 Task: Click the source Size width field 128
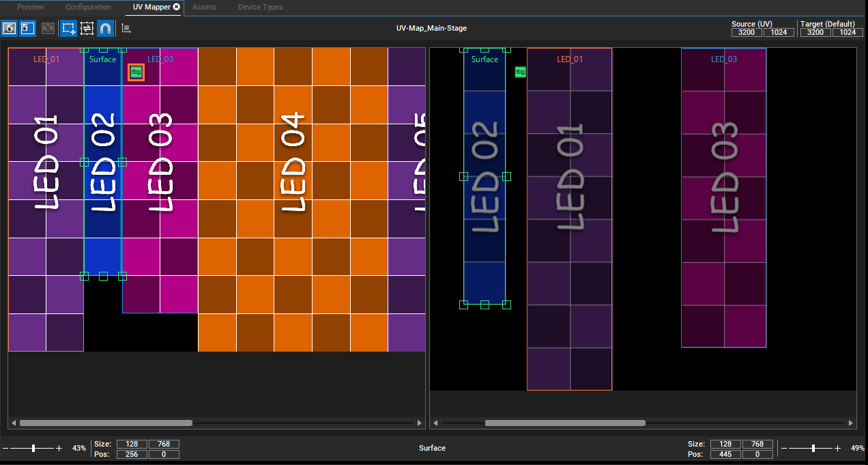click(132, 444)
